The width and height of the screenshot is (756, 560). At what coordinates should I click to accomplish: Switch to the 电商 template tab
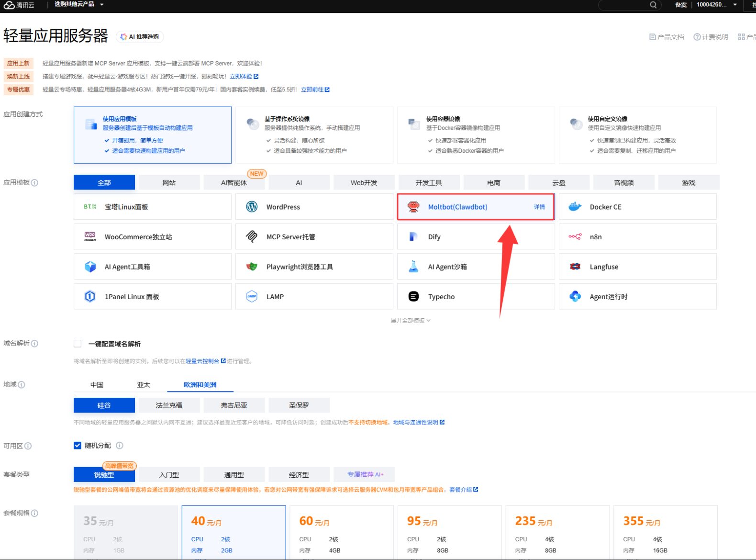point(494,182)
